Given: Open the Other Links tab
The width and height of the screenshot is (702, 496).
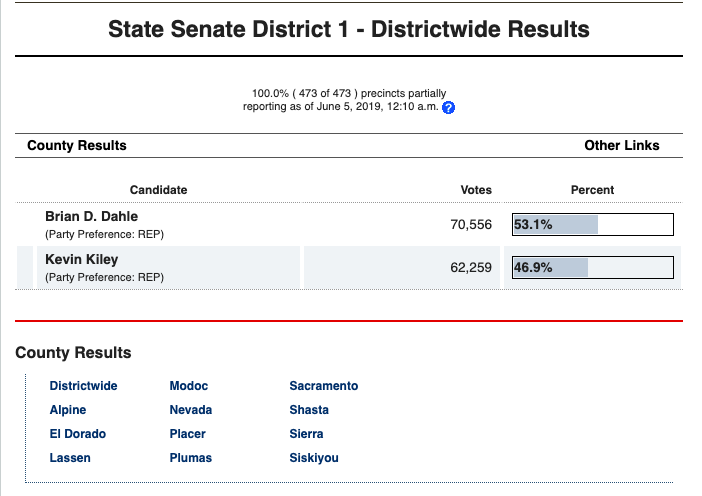Looking at the screenshot, I should 621,146.
